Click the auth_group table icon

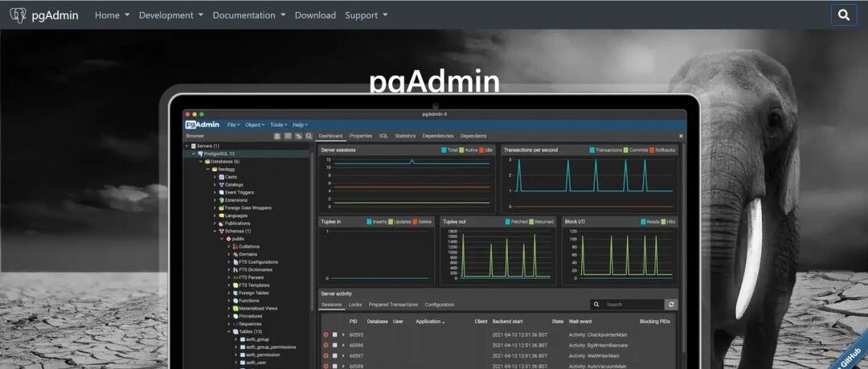[243, 339]
